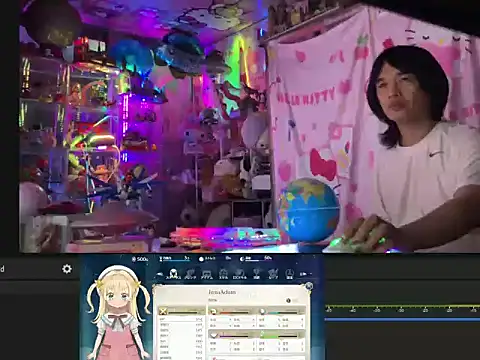This screenshot has width=480, height=360.
Task: Click the crescent moon gauge showing 50%
Action: point(256,258)
